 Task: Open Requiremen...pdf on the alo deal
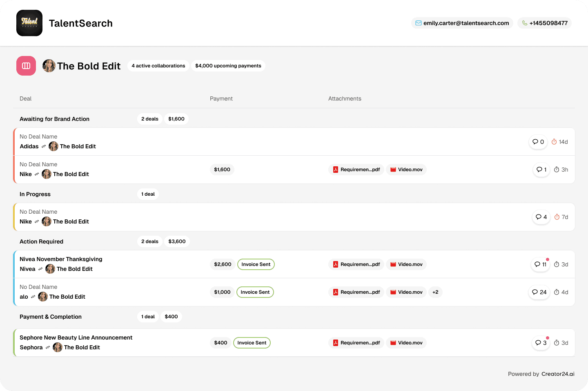(x=356, y=292)
